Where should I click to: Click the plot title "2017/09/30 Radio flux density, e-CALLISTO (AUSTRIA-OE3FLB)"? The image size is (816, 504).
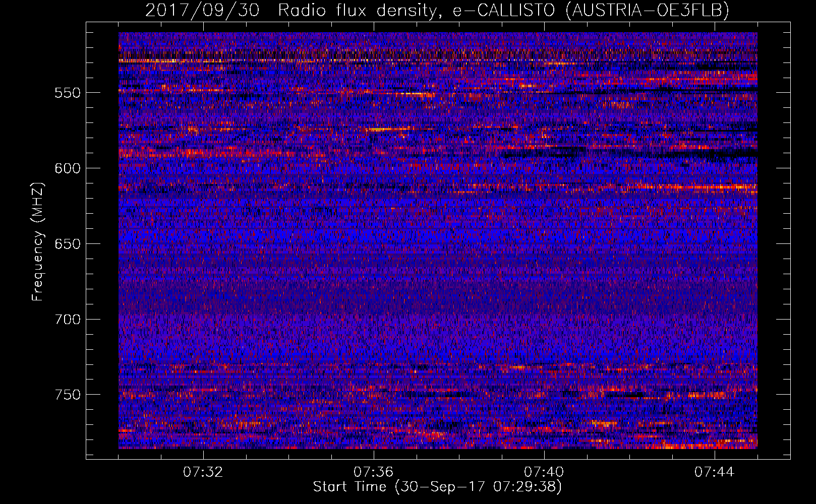437,10
